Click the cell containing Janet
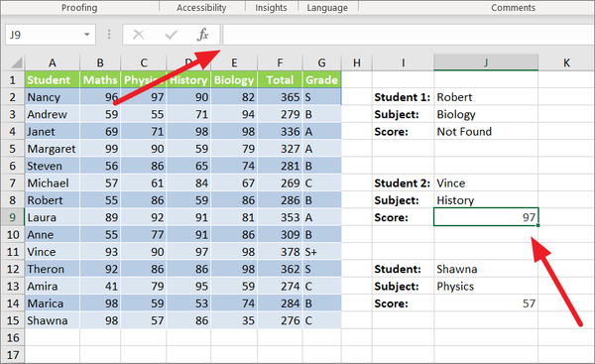This screenshot has width=595, height=364. pyautogui.click(x=53, y=132)
